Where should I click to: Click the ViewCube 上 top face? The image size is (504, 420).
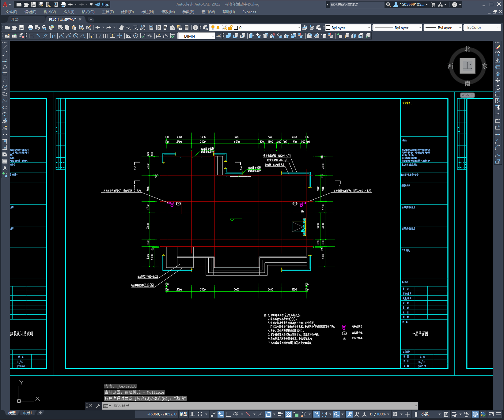point(468,66)
